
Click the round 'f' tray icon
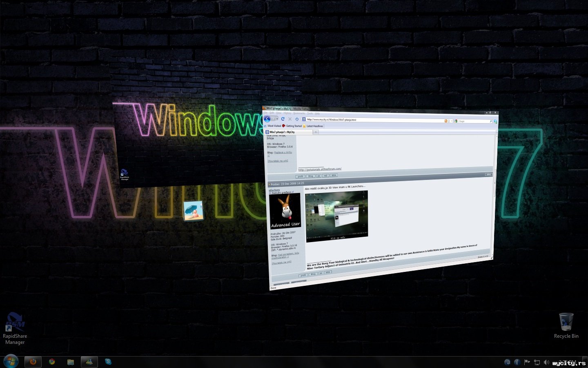517,362
